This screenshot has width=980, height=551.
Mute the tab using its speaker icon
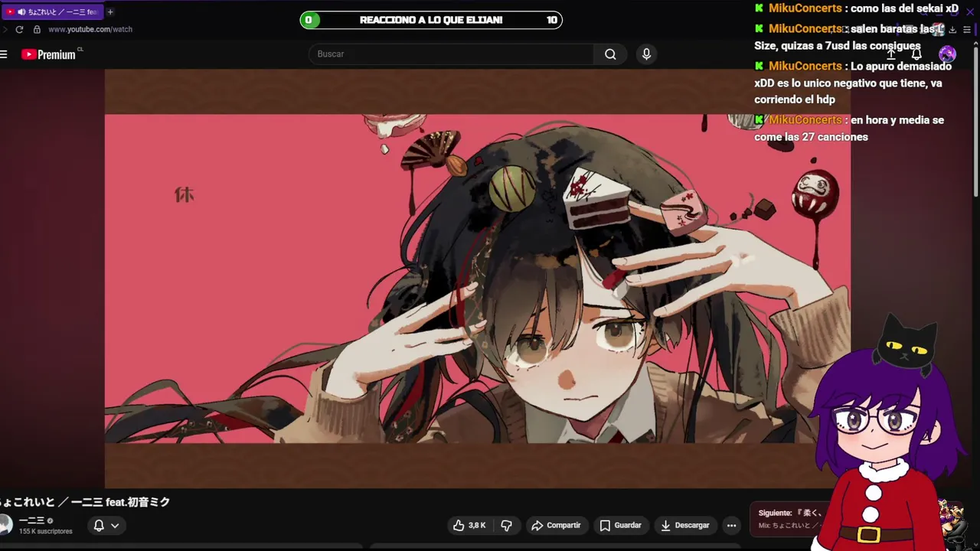(x=21, y=12)
